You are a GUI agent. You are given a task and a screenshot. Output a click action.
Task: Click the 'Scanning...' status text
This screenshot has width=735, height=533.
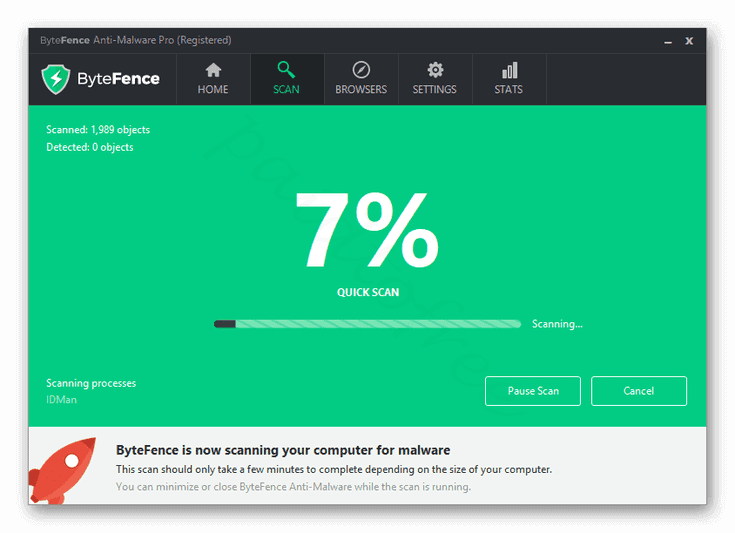(x=557, y=324)
